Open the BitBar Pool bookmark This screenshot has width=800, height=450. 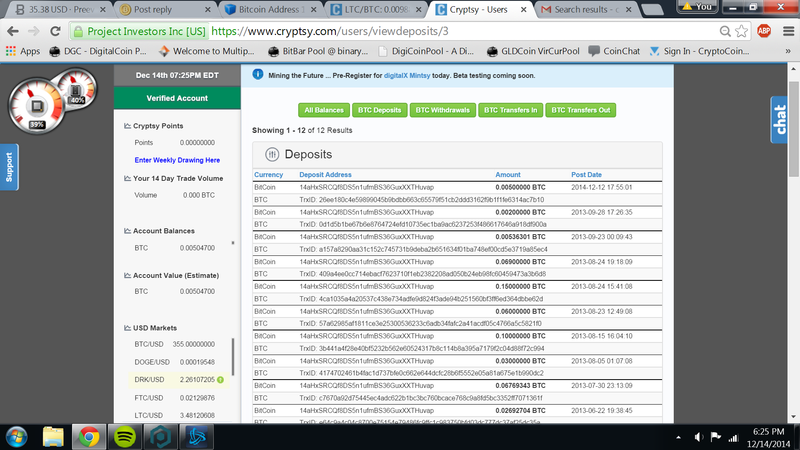click(x=318, y=51)
